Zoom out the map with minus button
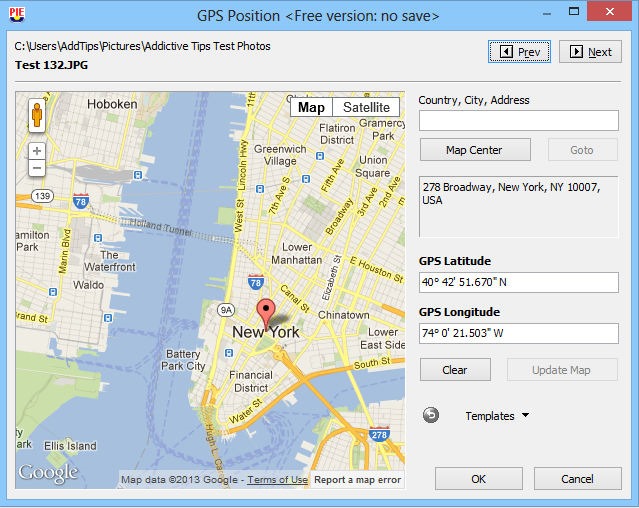The image size is (639, 508). [x=37, y=168]
